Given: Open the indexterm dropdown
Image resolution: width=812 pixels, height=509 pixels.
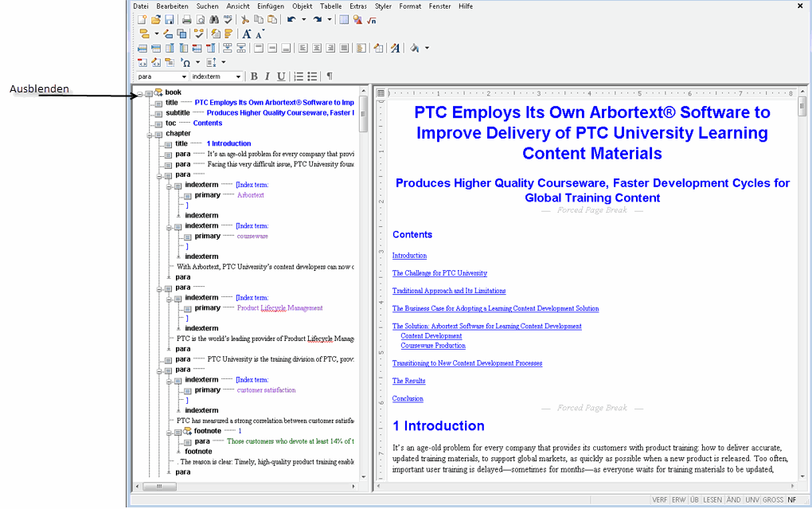Looking at the screenshot, I should (x=216, y=76).
